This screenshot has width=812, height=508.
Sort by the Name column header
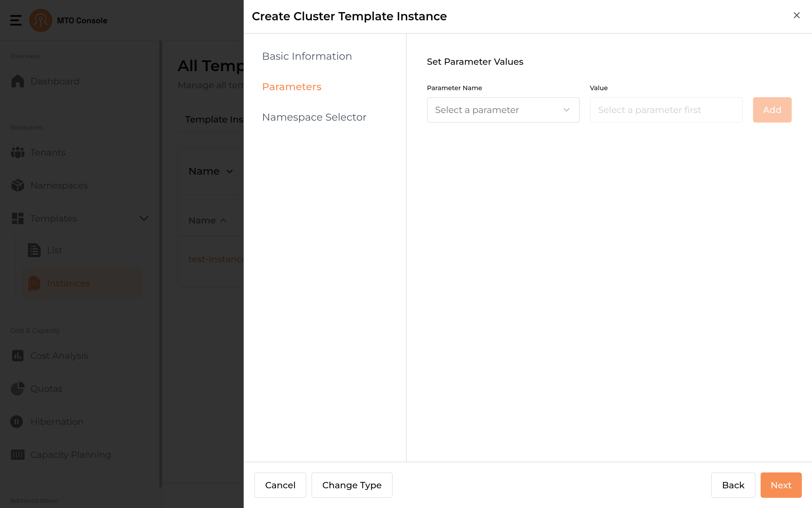[x=207, y=220]
